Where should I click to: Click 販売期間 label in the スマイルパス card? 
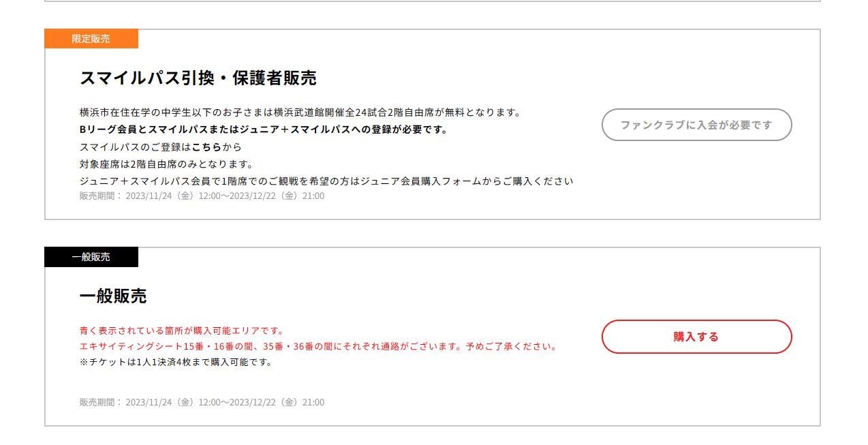click(99, 196)
